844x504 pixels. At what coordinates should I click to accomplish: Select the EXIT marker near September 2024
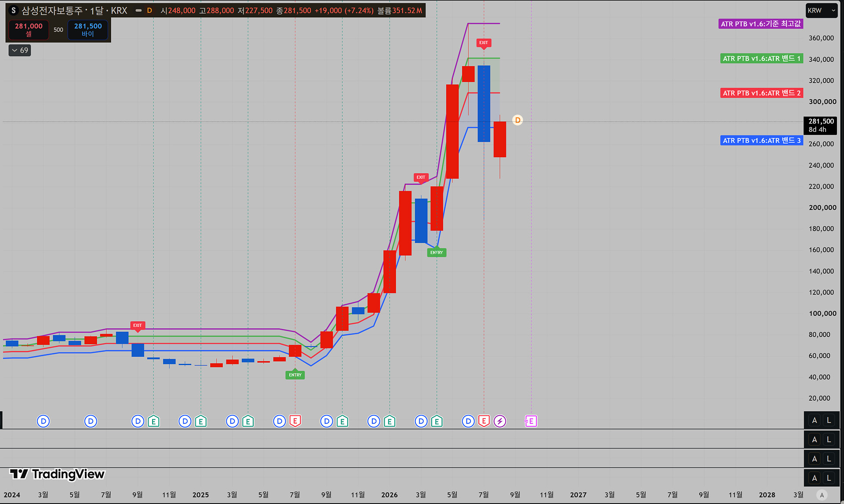click(138, 326)
